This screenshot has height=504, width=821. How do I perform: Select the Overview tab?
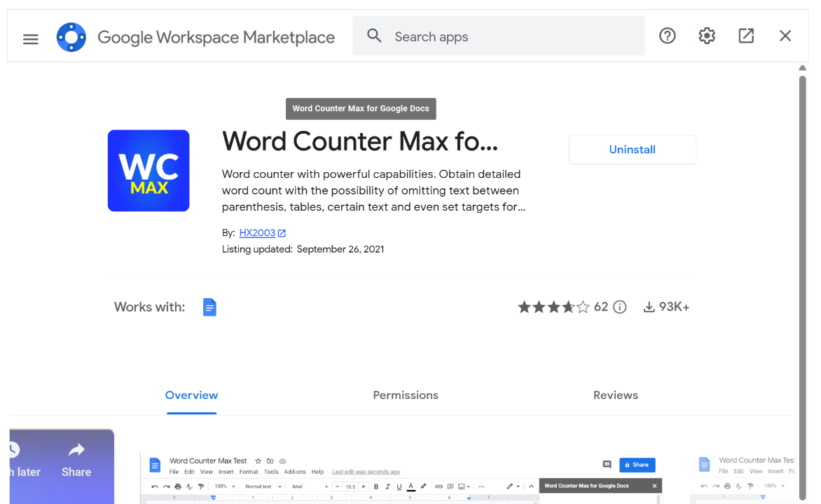point(191,395)
